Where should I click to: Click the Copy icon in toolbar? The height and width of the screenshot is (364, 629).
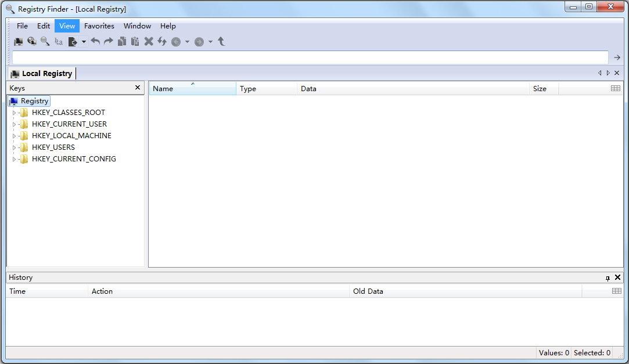pyautogui.click(x=122, y=41)
